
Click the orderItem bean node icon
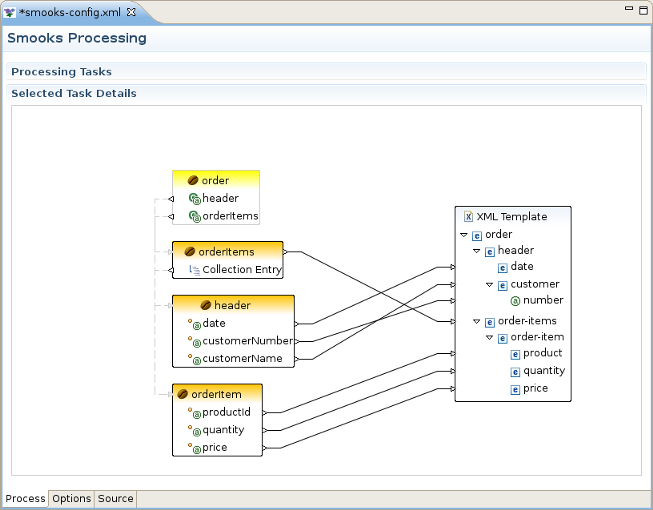tap(183, 394)
